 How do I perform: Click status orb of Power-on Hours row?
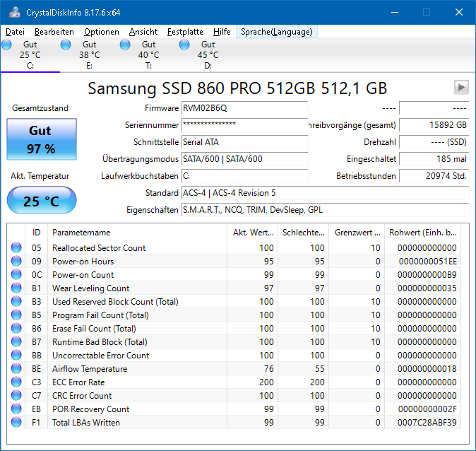[x=16, y=261]
